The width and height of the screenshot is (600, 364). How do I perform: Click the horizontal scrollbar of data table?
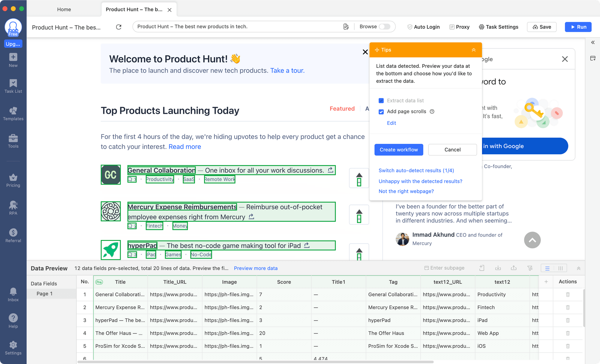pos(255,362)
